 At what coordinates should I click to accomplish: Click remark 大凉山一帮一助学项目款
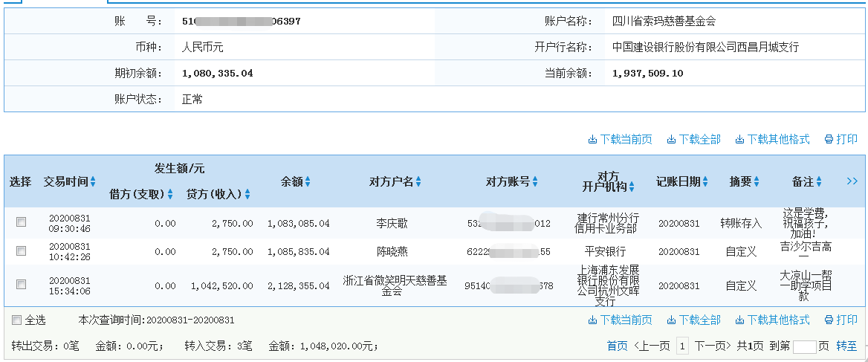click(805, 285)
